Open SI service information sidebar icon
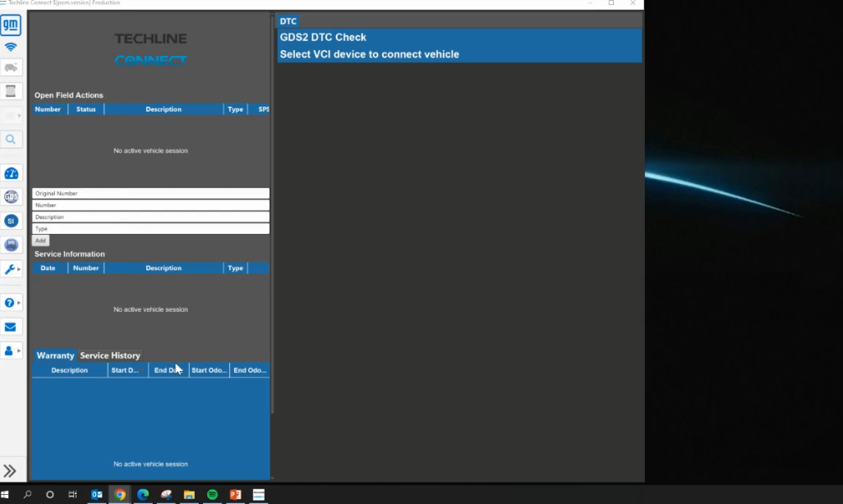Image resolution: width=843 pixels, height=504 pixels. (x=11, y=221)
